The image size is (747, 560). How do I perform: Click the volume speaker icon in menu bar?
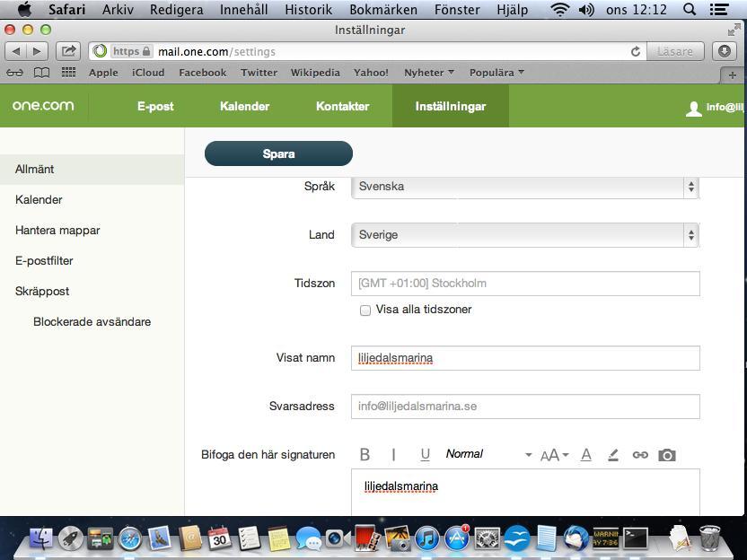tap(586, 10)
